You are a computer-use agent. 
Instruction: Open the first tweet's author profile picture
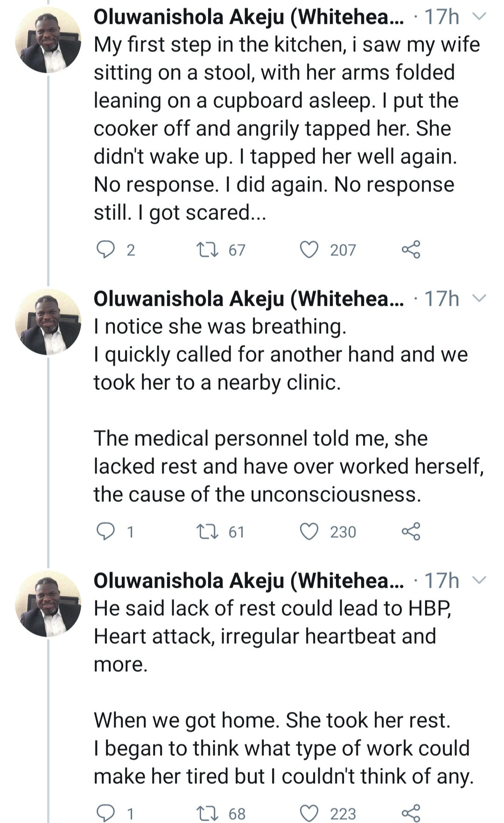[48, 41]
